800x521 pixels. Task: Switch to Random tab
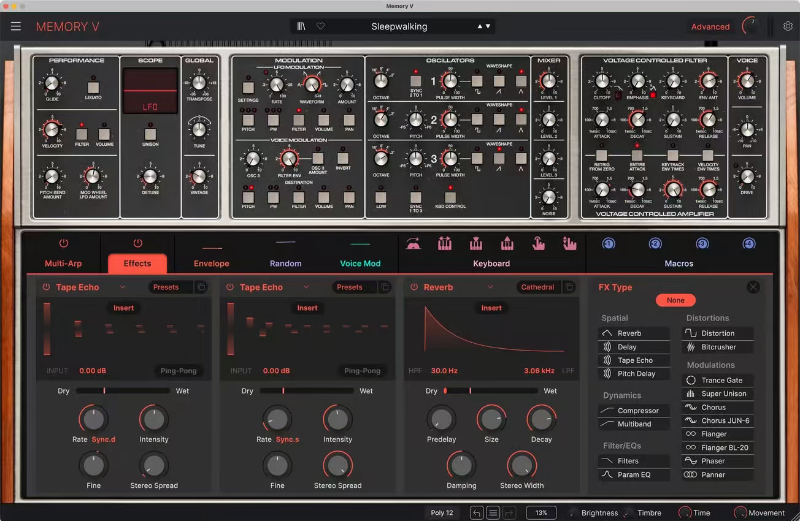[285, 263]
